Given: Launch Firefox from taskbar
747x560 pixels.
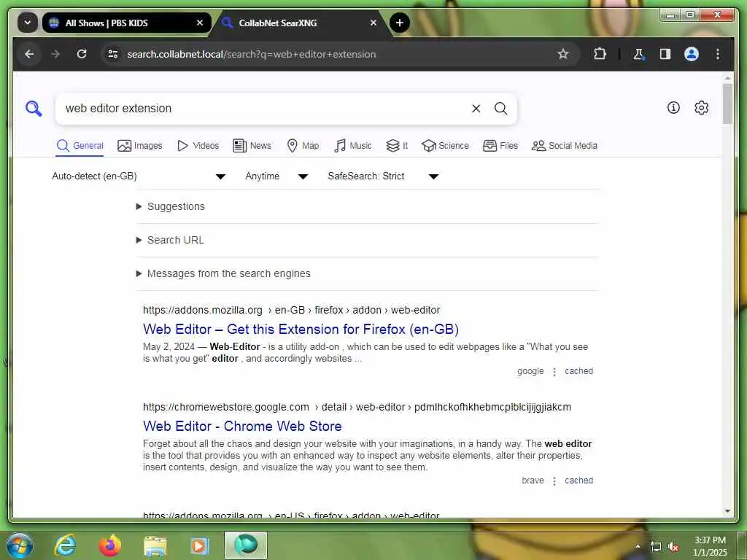Looking at the screenshot, I should pyautogui.click(x=110, y=545).
